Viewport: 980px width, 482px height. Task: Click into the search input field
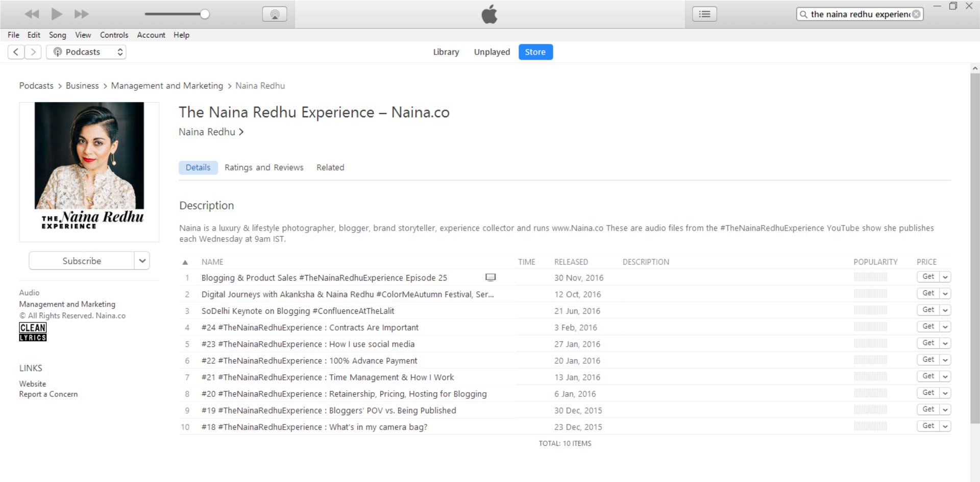point(860,14)
